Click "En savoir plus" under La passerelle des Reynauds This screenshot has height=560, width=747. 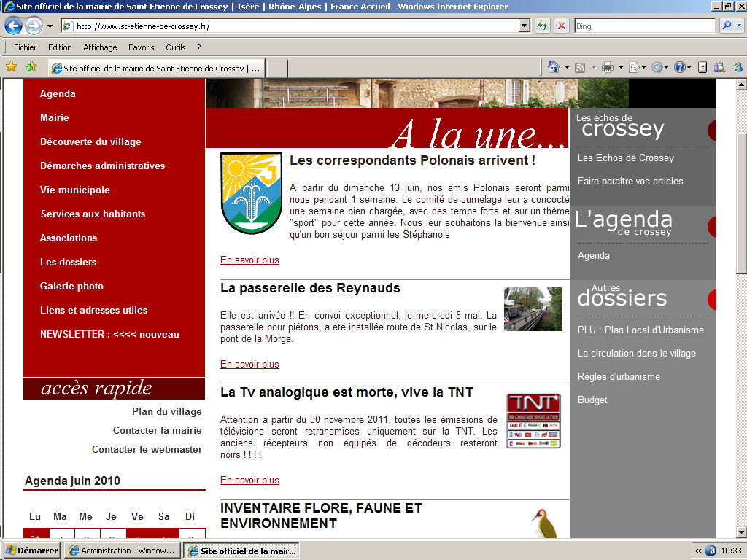pos(249,364)
